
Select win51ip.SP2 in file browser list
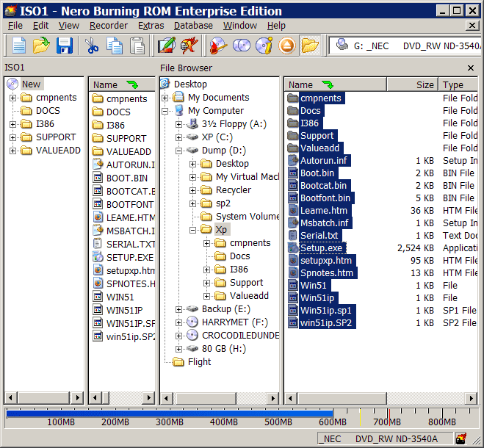(x=326, y=323)
